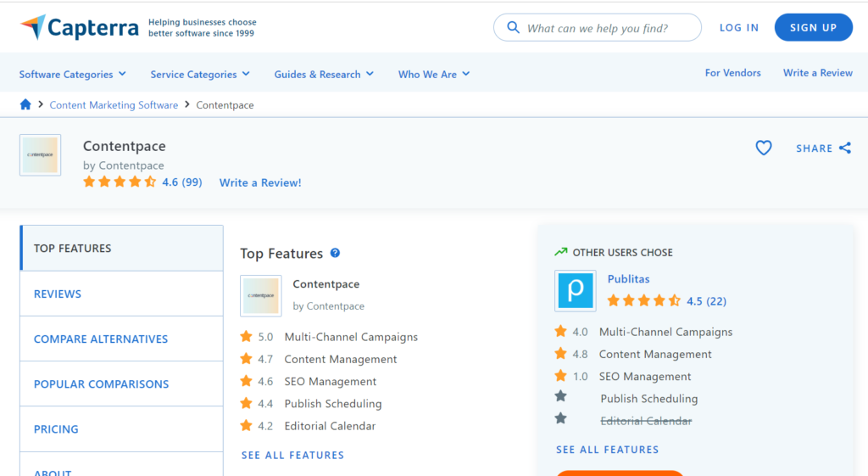
Task: Expand the Service Categories dropdown
Action: pyautogui.click(x=200, y=74)
